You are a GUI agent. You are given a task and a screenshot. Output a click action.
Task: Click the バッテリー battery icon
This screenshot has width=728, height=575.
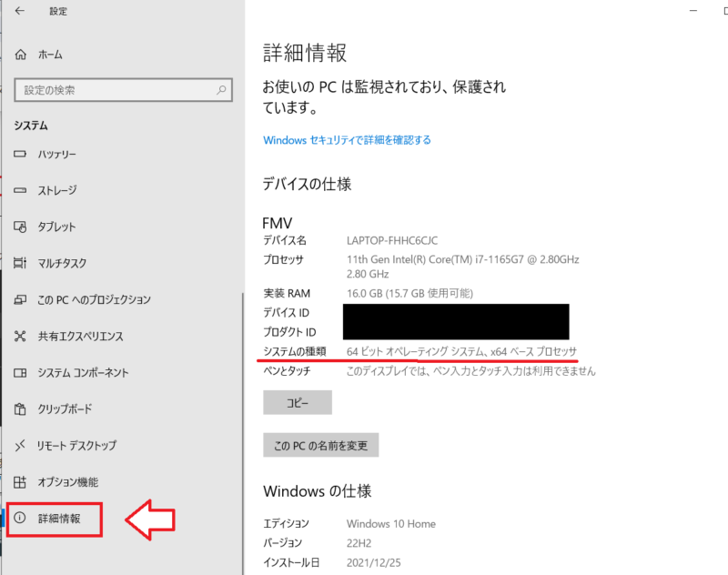(20, 154)
